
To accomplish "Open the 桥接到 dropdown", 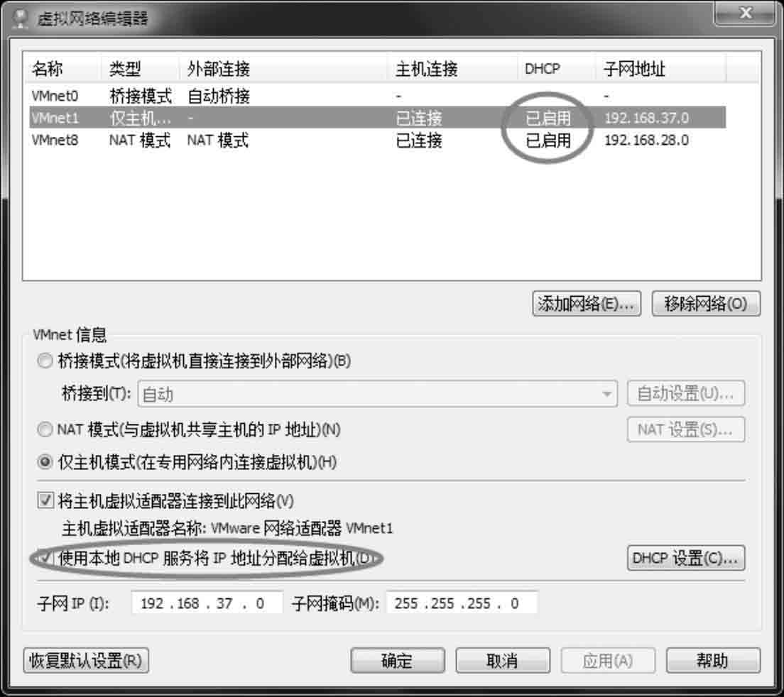I will (378, 394).
